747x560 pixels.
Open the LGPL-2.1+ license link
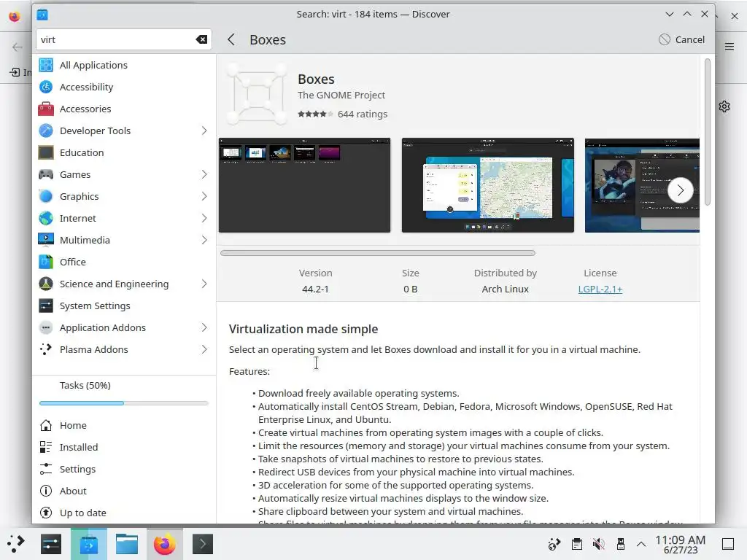tap(600, 289)
